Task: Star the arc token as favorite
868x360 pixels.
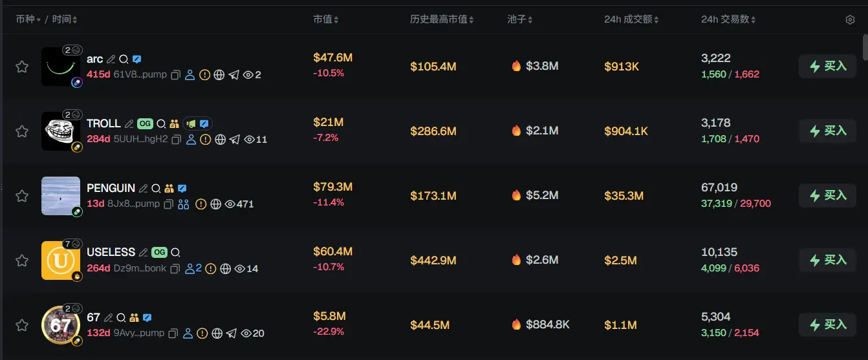Action: point(22,67)
